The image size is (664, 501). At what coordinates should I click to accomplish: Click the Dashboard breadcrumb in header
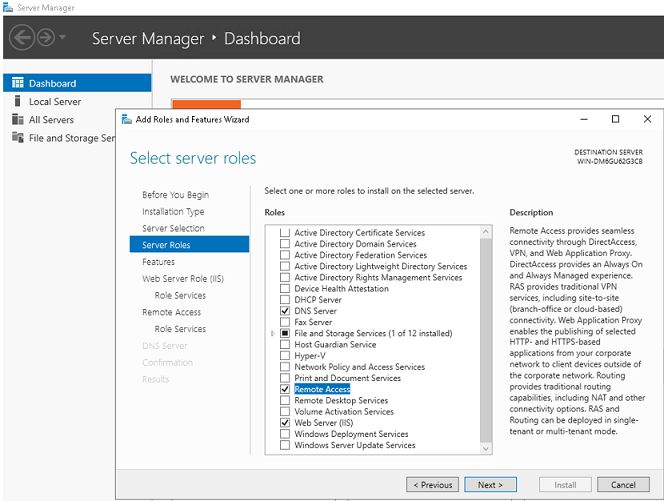[x=262, y=39]
